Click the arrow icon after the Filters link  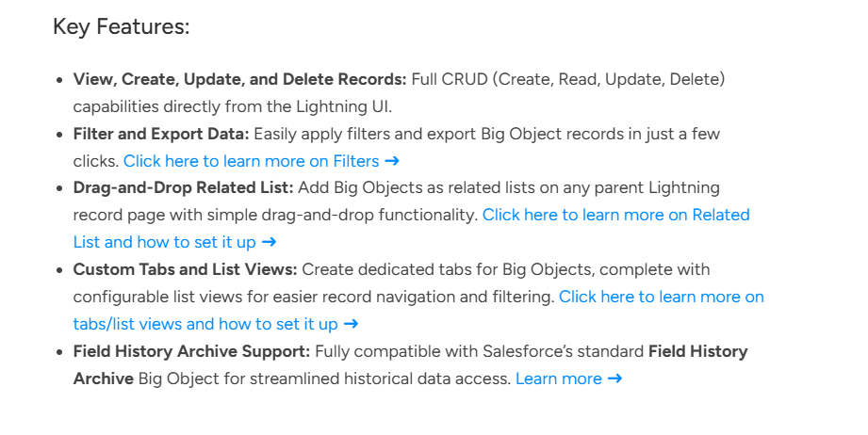[392, 161]
